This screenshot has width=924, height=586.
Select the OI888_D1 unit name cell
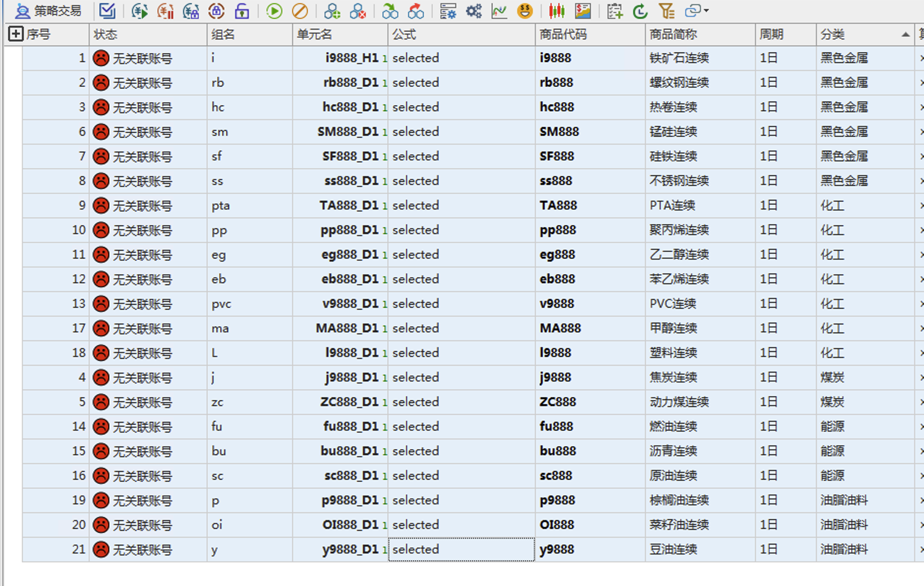(x=340, y=525)
